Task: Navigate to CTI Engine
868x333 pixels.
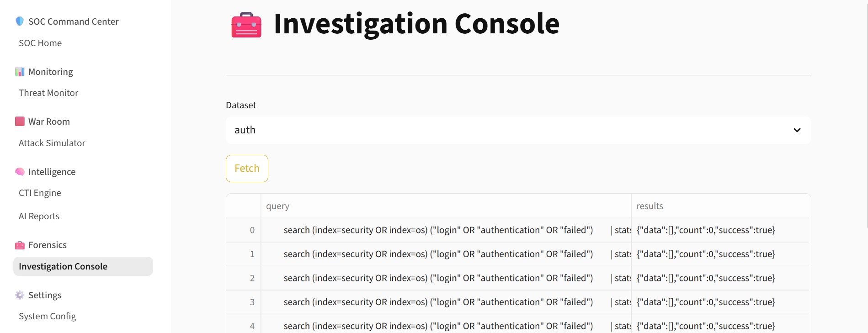Action: (40, 193)
